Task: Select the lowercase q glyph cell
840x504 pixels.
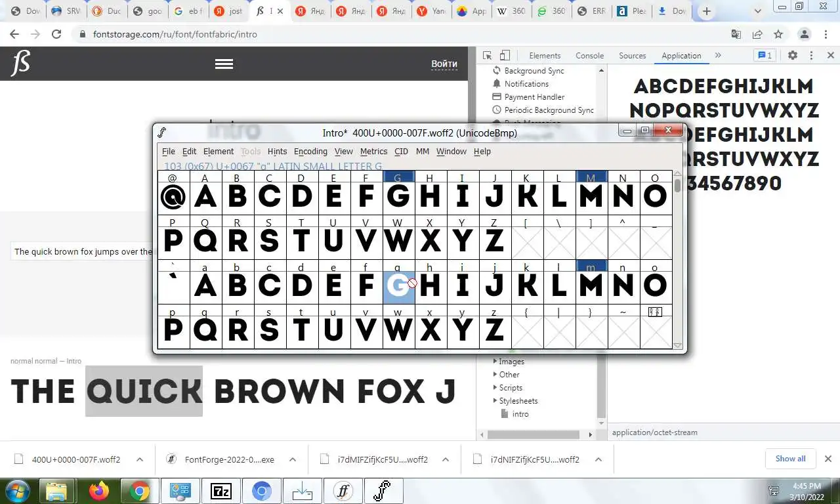Action: pos(205,330)
